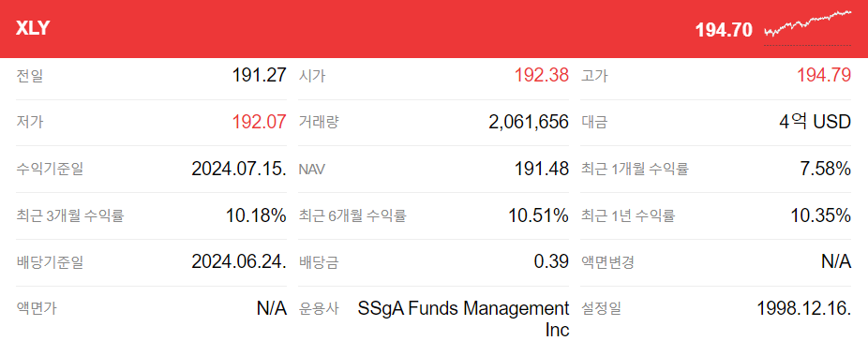Click the date 2024.07.15.

(x=239, y=169)
